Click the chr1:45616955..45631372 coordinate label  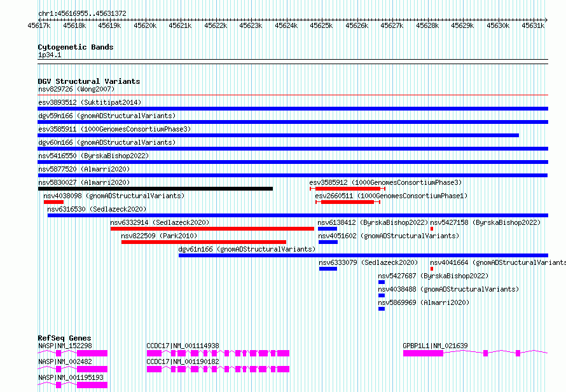coord(82,14)
